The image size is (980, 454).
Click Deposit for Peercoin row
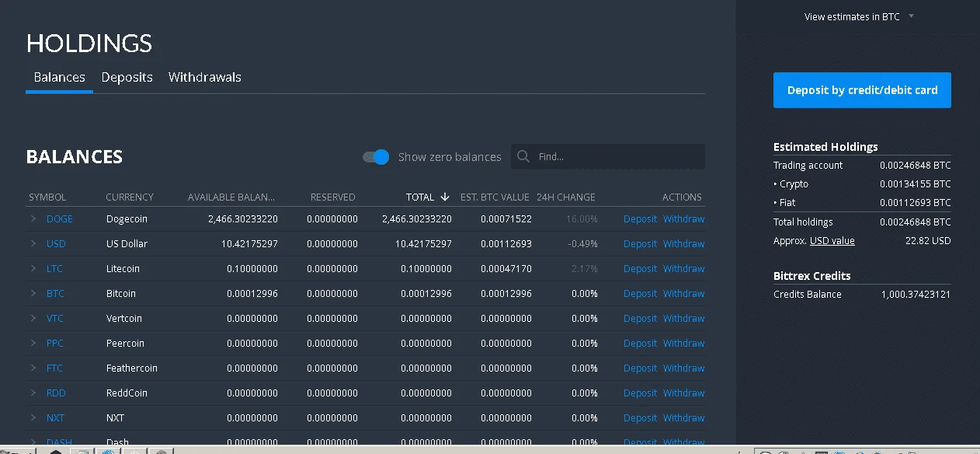coord(641,343)
